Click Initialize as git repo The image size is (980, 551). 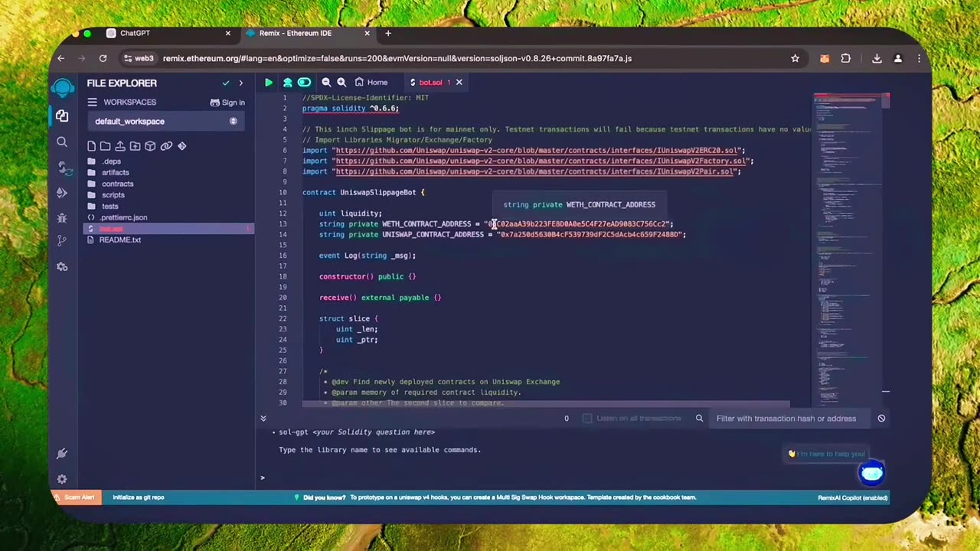[139, 497]
